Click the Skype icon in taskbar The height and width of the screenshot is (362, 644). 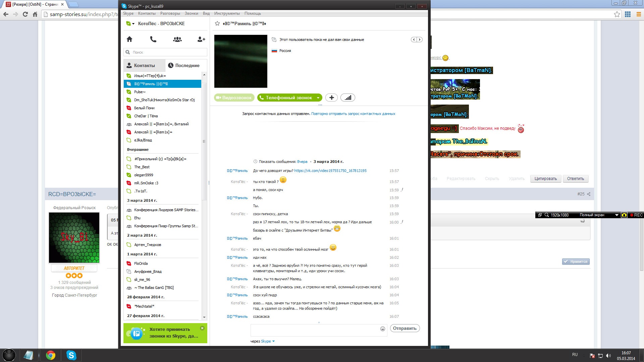pyautogui.click(x=71, y=355)
